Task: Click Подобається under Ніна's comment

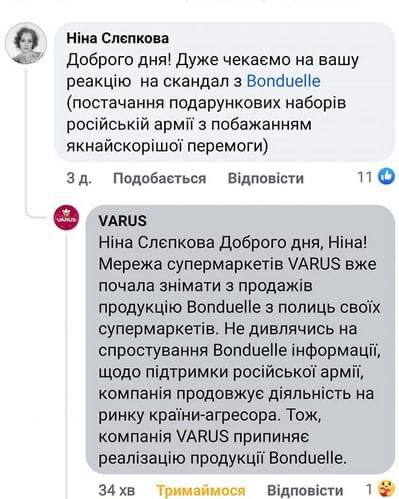Action: (160, 178)
